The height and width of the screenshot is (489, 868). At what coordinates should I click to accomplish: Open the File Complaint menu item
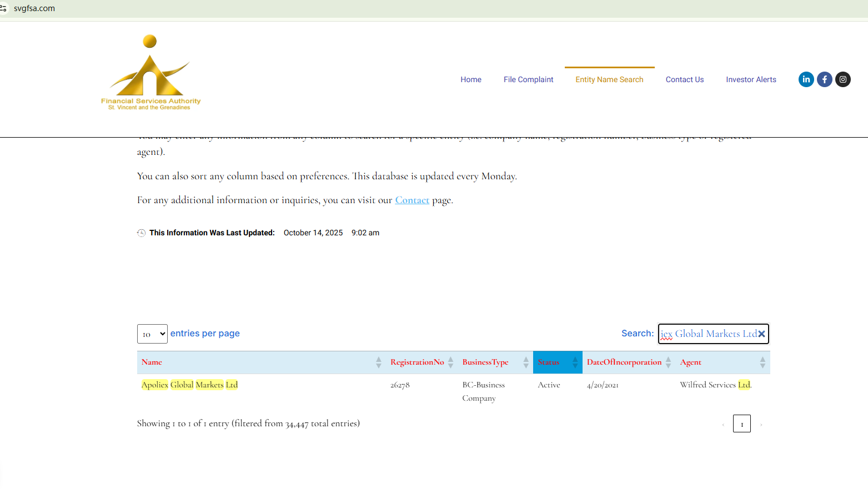click(x=529, y=79)
